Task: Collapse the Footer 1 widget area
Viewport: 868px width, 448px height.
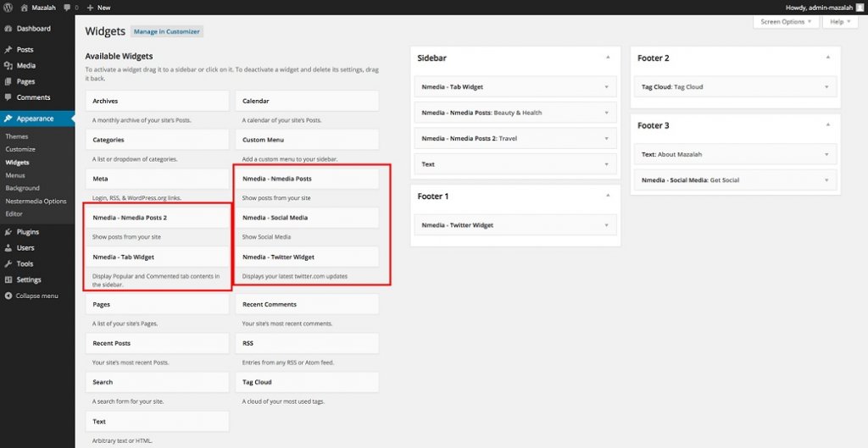Action: [607, 196]
